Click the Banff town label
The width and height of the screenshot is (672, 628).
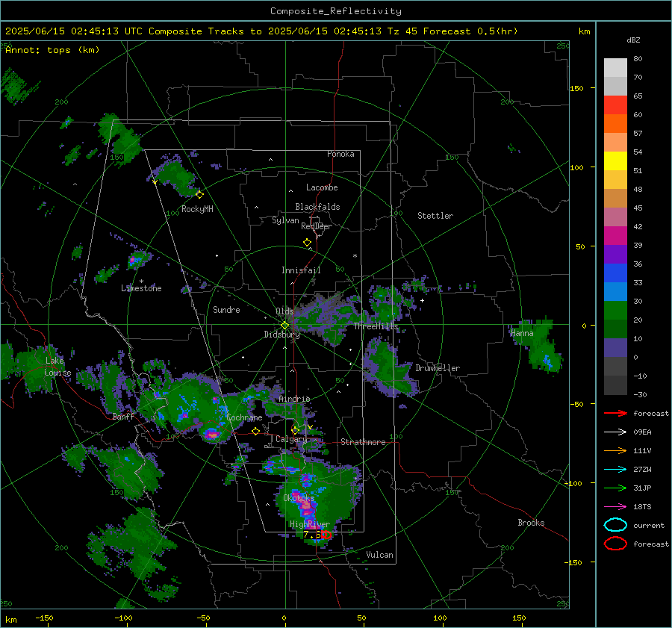pyautogui.click(x=123, y=416)
